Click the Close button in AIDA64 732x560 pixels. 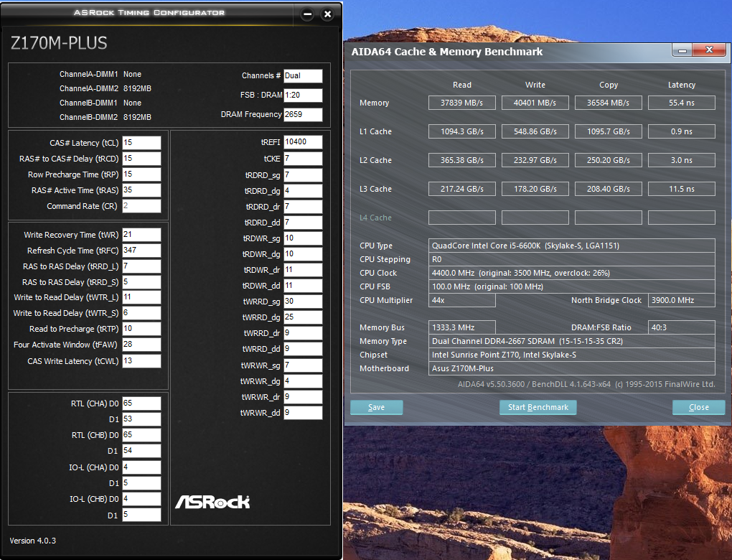tap(698, 407)
